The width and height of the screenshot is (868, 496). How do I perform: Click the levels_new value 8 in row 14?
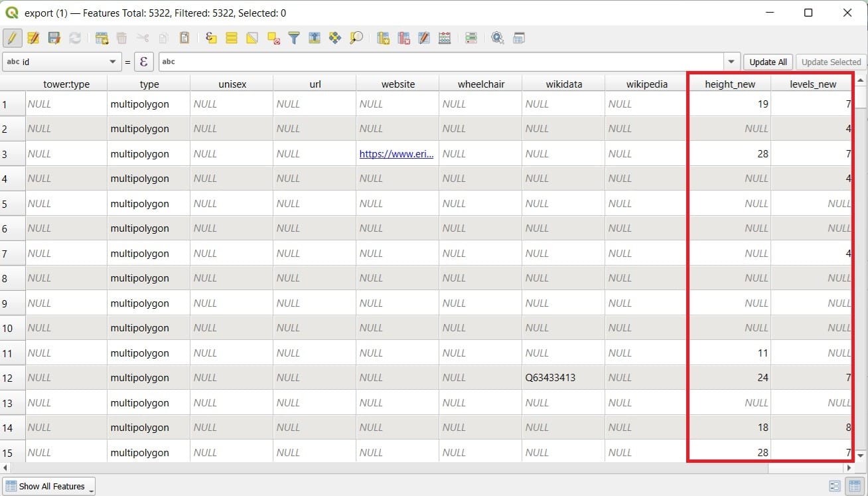[812, 428]
